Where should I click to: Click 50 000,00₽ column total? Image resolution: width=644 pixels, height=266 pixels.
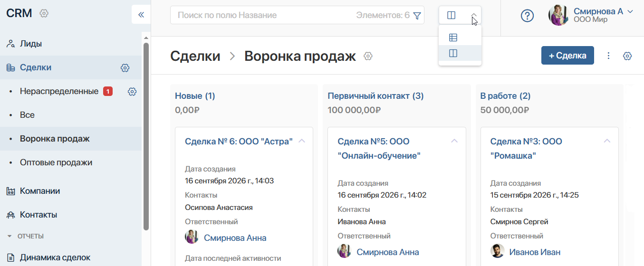(x=505, y=110)
